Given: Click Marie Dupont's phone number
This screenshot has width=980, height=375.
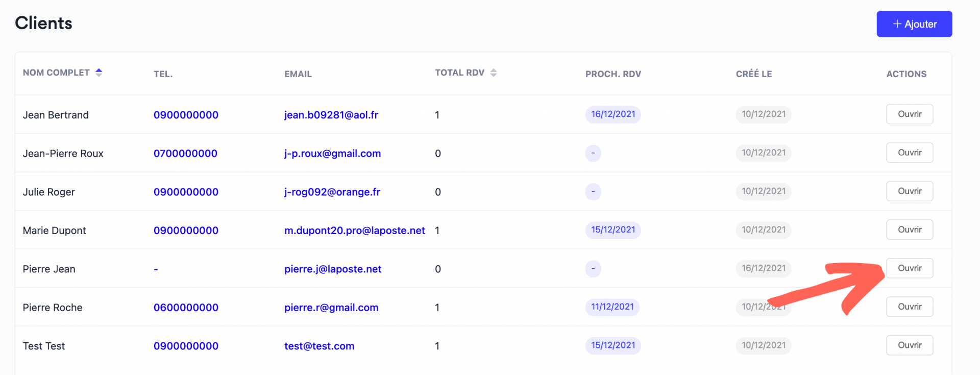Looking at the screenshot, I should (186, 230).
